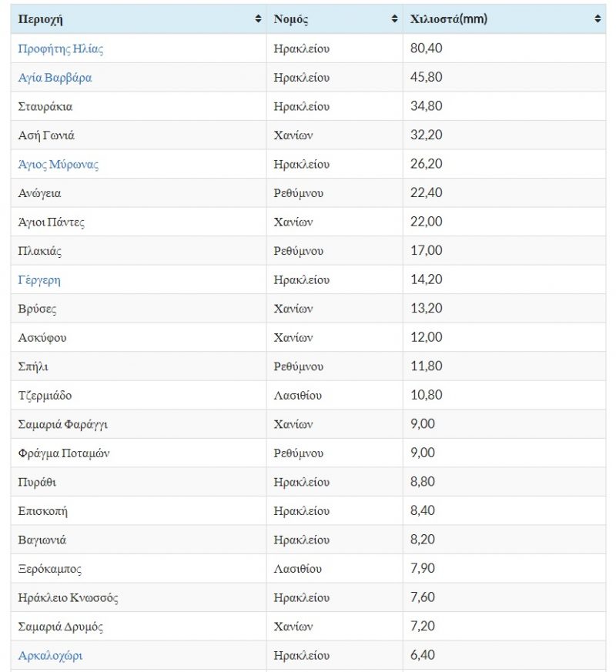Click the Αρκαλοχώρι link
The width and height of the screenshot is (616, 672).
point(50,656)
